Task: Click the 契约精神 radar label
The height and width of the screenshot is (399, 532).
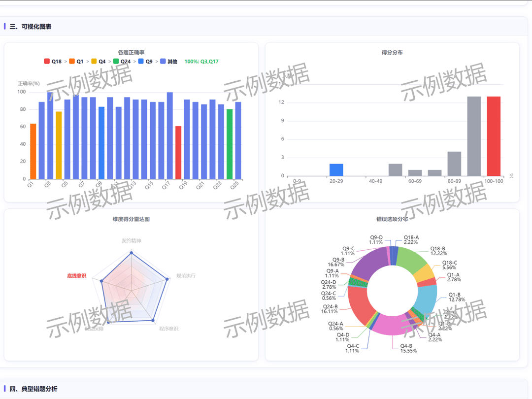Action: tap(132, 241)
